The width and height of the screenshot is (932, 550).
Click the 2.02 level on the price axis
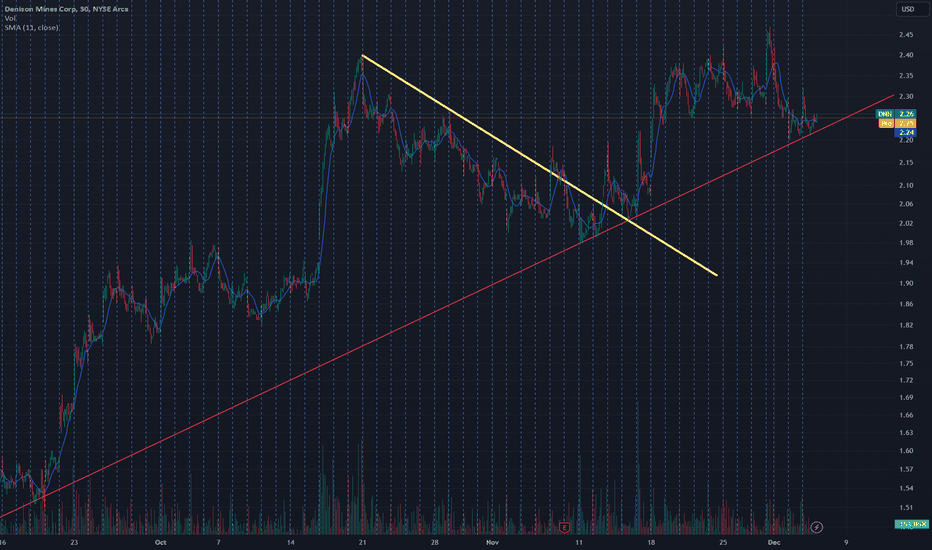906,223
